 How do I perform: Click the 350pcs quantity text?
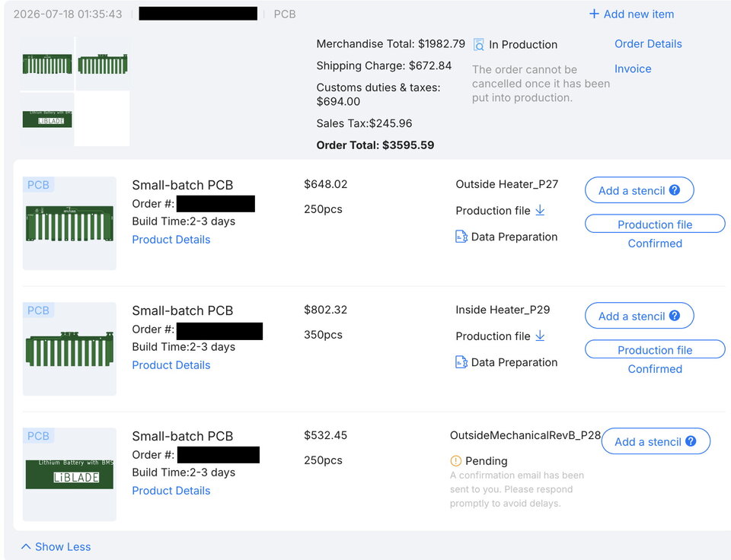click(323, 335)
